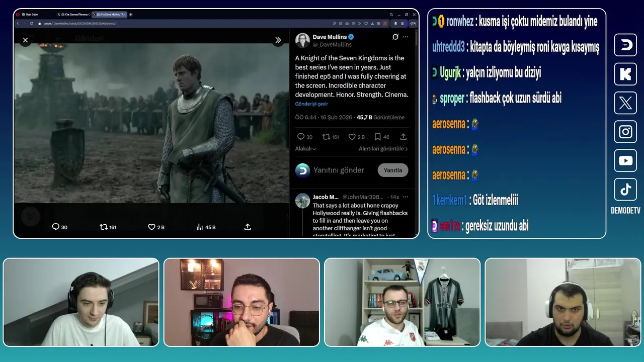Screen dimensions: 644x362
Task: Open Dave Mullins' profile avatar
Action: pos(302,41)
